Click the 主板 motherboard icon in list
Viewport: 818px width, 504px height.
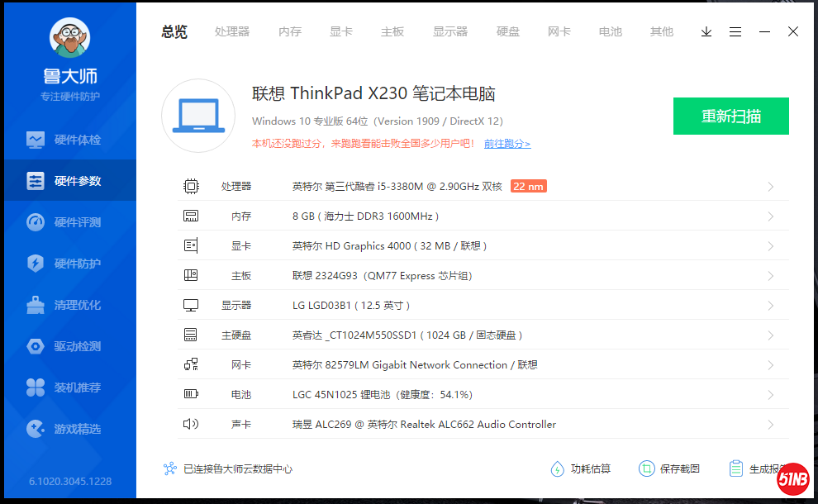coord(191,275)
